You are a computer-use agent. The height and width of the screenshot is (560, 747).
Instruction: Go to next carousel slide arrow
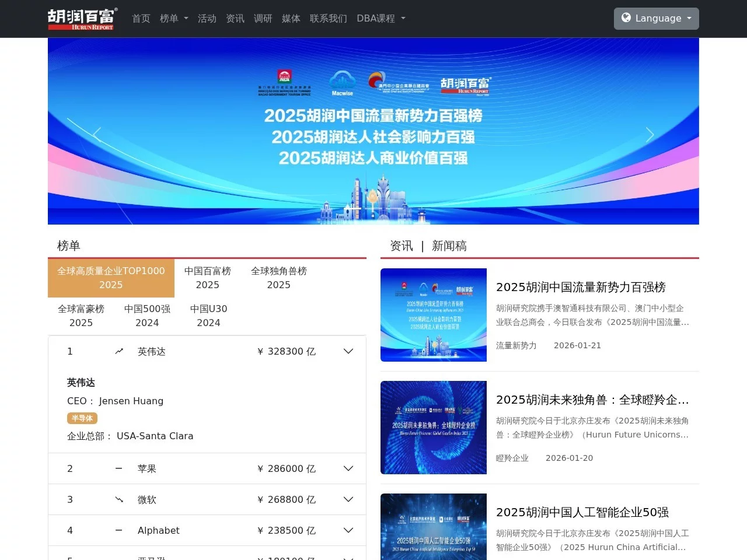(x=650, y=134)
